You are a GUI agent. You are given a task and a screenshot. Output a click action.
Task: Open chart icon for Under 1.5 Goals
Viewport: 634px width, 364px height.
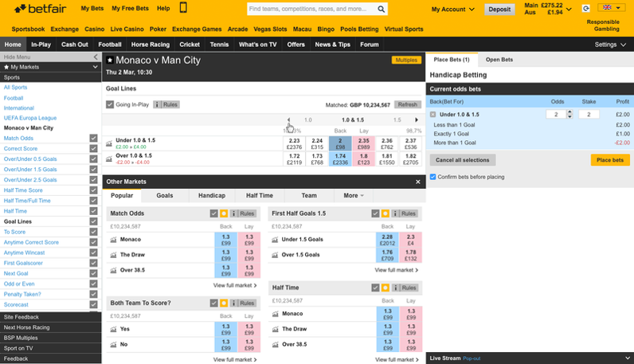[275, 240]
